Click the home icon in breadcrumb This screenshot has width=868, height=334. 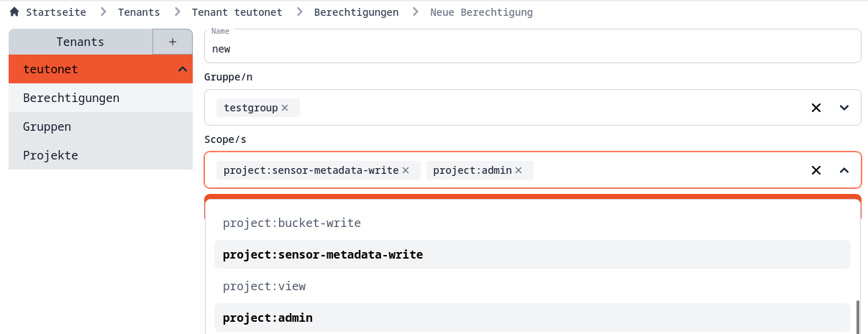14,12
